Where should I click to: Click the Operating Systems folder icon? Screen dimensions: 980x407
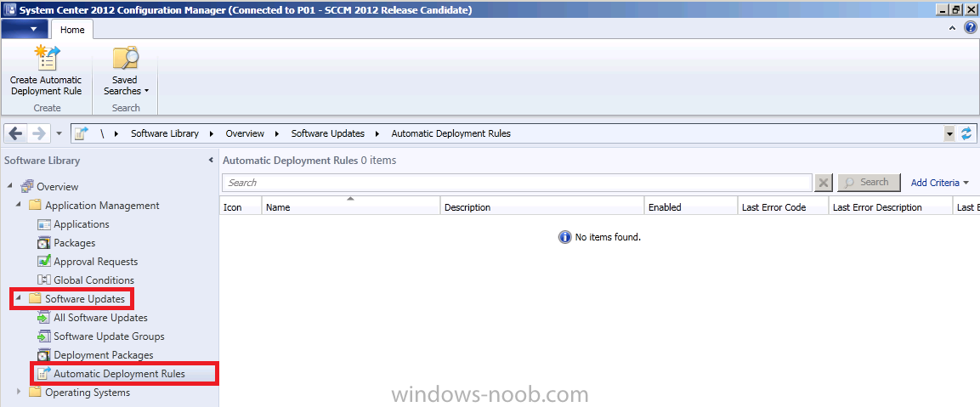(35, 393)
